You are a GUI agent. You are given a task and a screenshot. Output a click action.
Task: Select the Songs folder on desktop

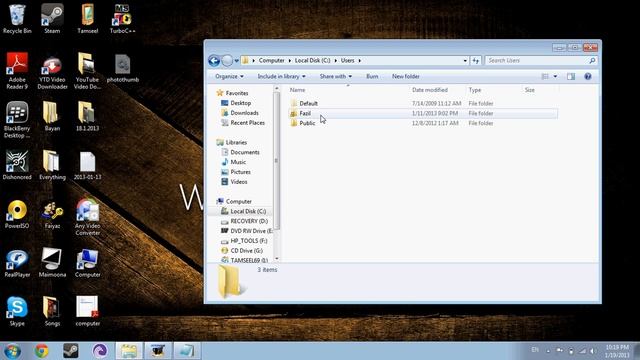pyautogui.click(x=52, y=311)
